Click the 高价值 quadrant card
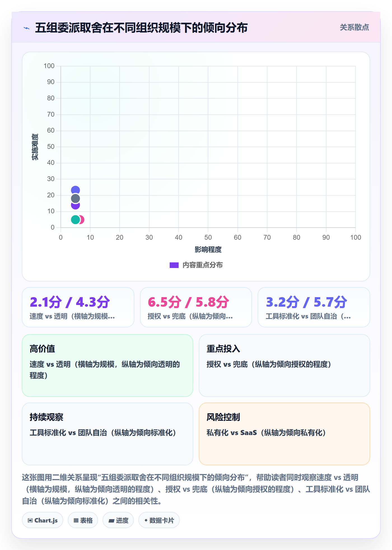Screen dimensions: 392x550 point(108,366)
